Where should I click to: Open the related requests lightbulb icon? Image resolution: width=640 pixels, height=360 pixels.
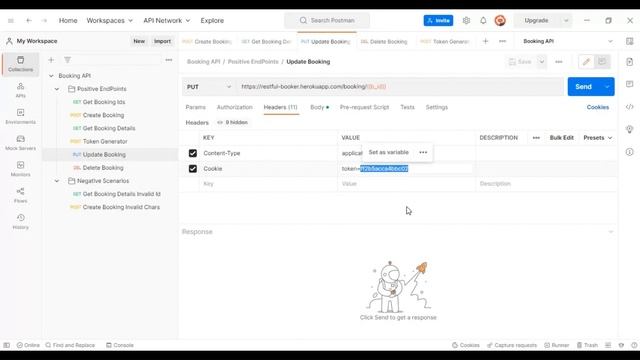[x=629, y=129]
